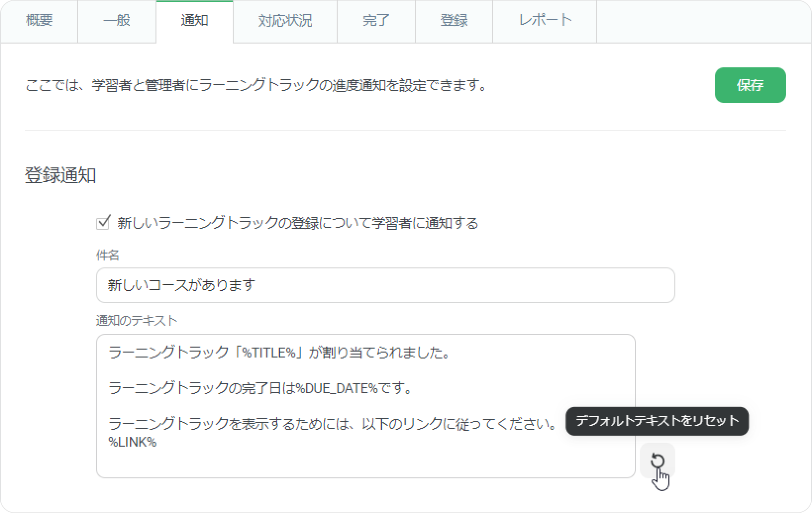Focus the 件名 subject input field
The image size is (812, 513).
click(x=385, y=285)
